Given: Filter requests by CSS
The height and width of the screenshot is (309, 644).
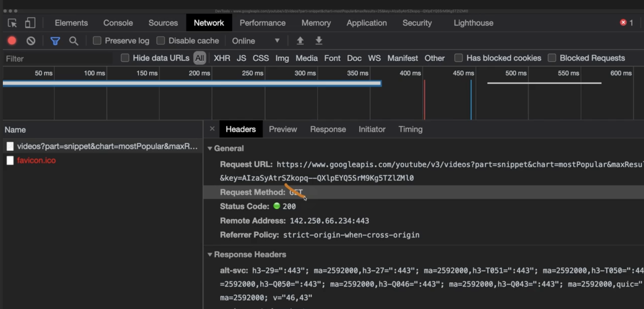Looking at the screenshot, I should [x=261, y=58].
